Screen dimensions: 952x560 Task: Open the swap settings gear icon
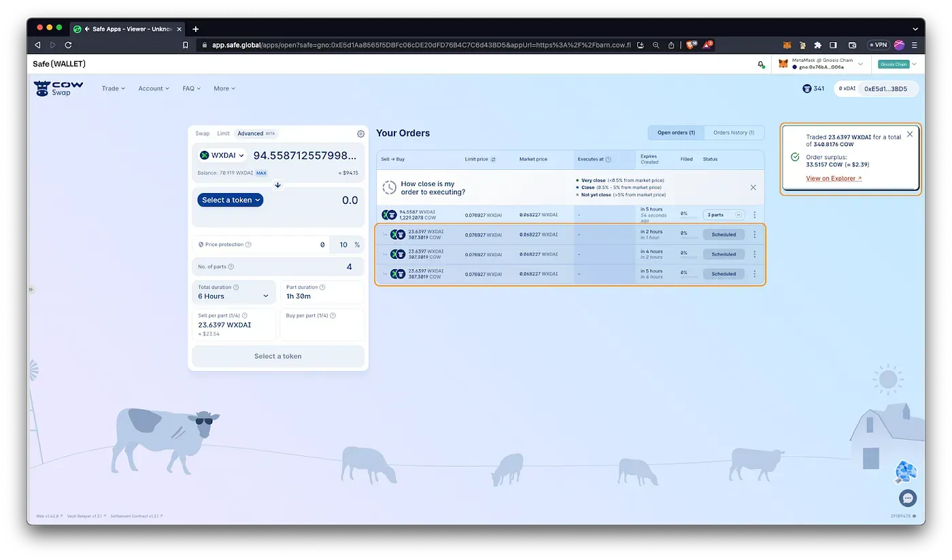[361, 134]
